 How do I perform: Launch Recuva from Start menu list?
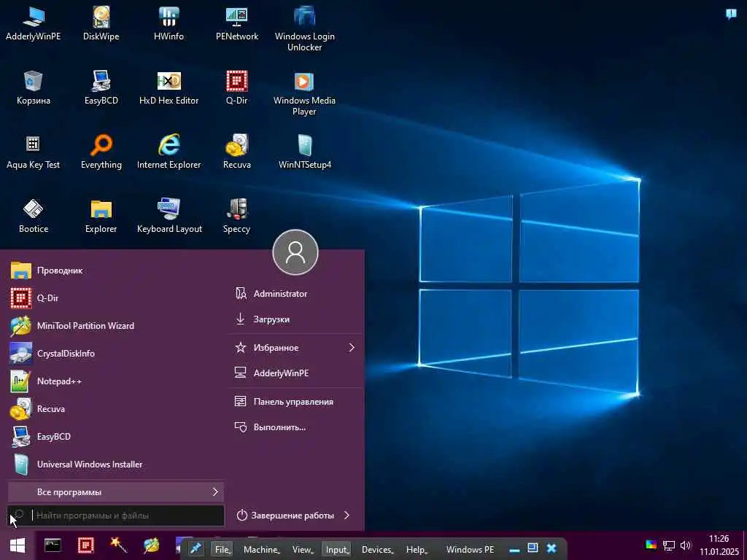[x=116, y=408]
